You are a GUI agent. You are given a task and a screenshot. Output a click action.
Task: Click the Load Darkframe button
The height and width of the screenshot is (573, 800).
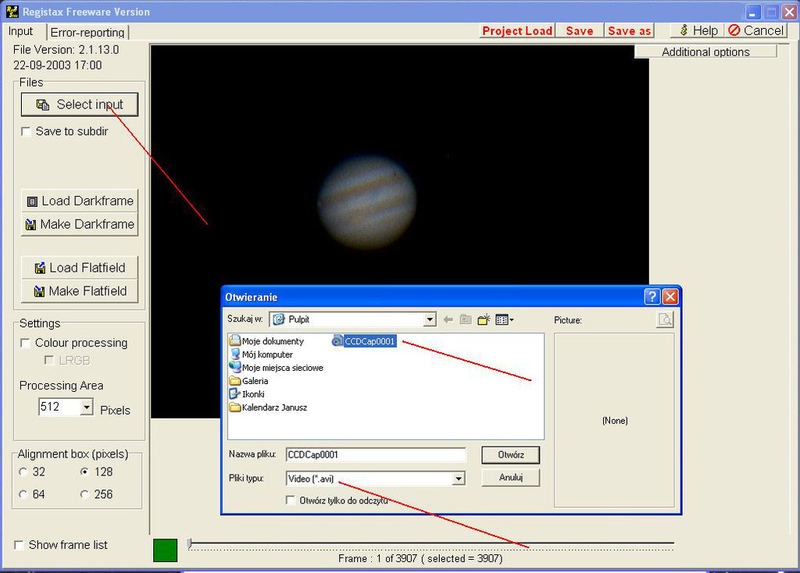pyautogui.click(x=80, y=201)
